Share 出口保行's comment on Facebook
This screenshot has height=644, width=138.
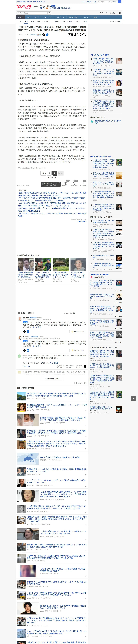28,332
